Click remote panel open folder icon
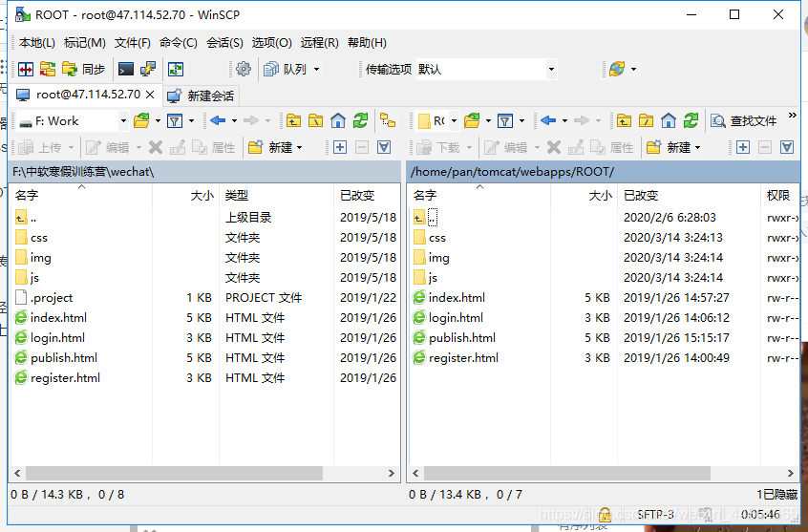This screenshot has height=532, width=808. point(472,121)
